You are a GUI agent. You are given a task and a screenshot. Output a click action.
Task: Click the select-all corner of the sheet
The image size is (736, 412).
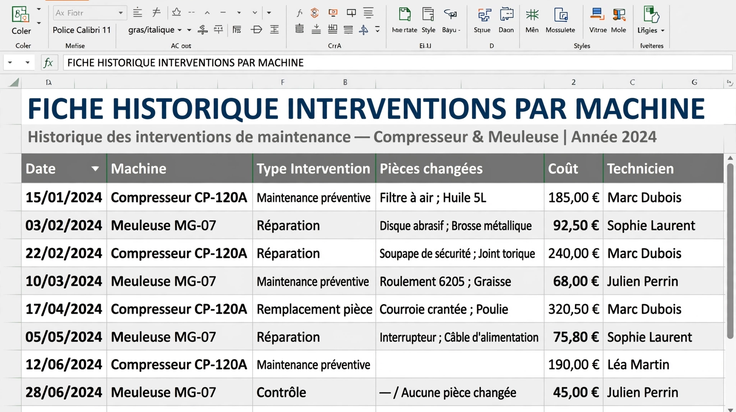pos(14,83)
